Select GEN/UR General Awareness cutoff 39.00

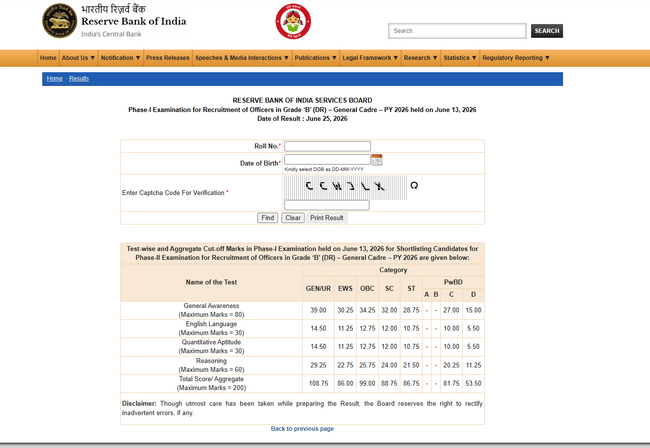coord(318,310)
